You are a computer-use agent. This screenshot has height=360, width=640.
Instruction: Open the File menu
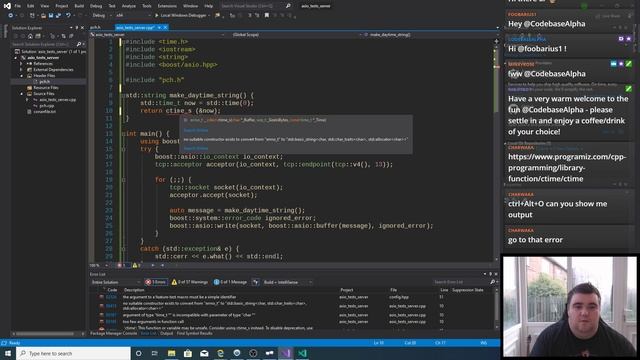pos(18,6)
